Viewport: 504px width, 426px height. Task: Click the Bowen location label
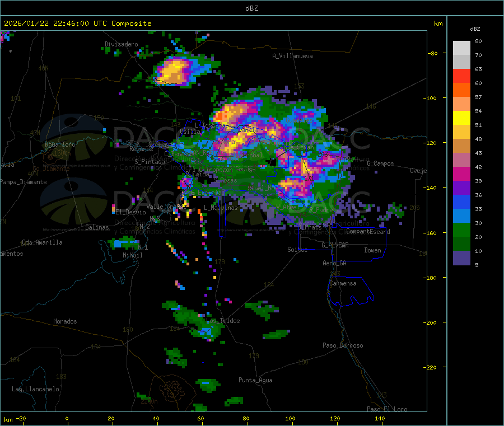tap(372, 250)
